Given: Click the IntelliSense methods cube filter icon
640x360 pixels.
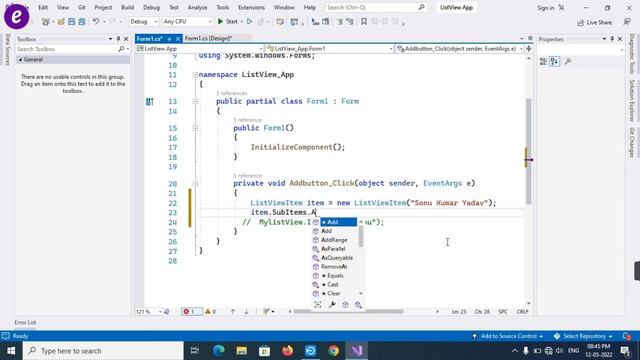Looking at the screenshot, I should pyautogui.click(x=345, y=305).
